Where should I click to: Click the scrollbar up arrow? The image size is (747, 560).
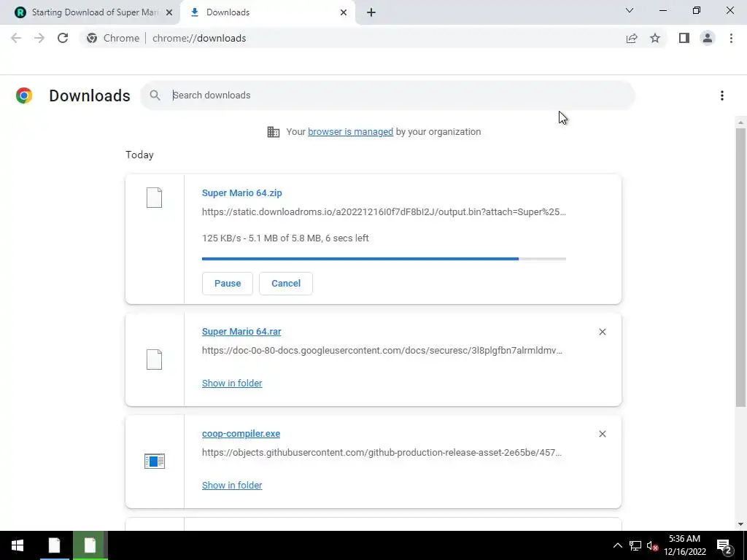[740, 122]
